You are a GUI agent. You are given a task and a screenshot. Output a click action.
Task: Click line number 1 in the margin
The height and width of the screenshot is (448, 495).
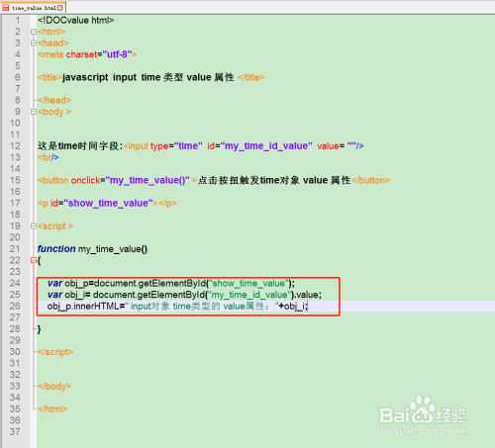click(18, 20)
